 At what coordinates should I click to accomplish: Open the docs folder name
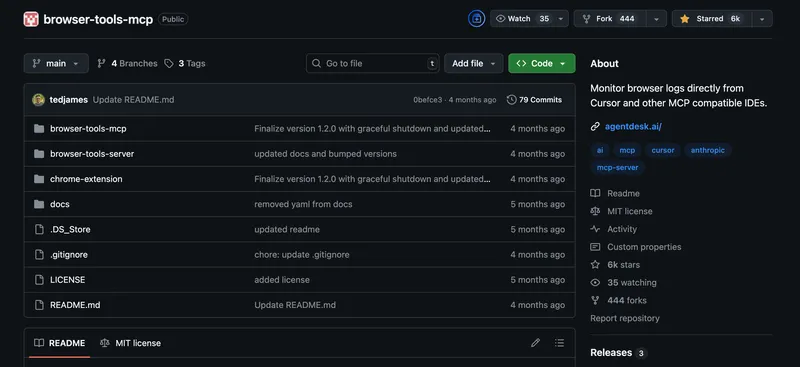coord(60,204)
